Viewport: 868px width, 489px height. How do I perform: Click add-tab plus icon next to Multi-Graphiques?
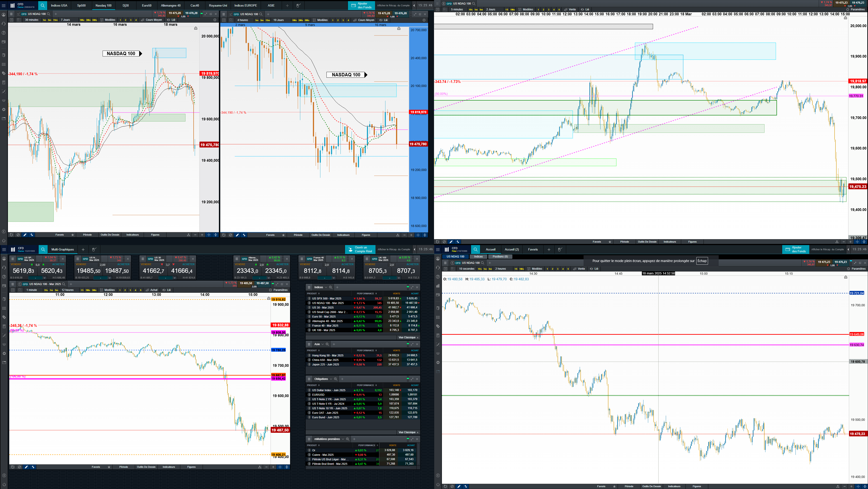point(83,250)
